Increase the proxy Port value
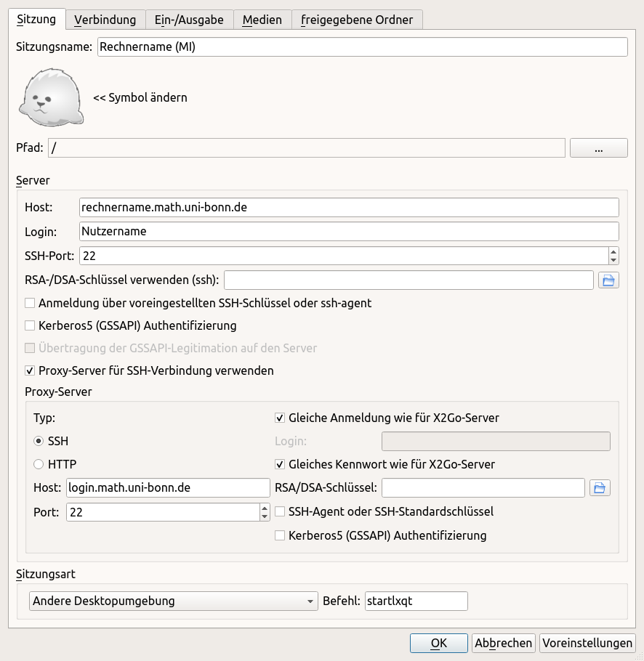The height and width of the screenshot is (661, 644). click(x=265, y=508)
